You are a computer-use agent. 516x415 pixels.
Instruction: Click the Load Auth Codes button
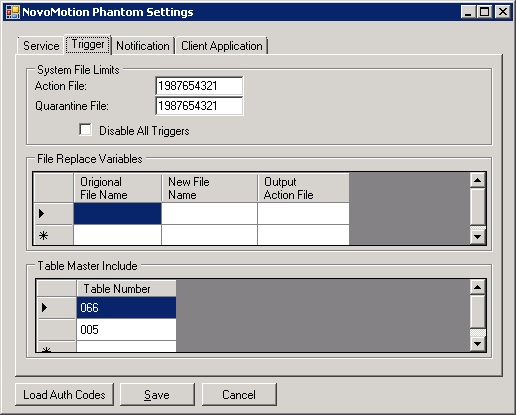(x=64, y=395)
